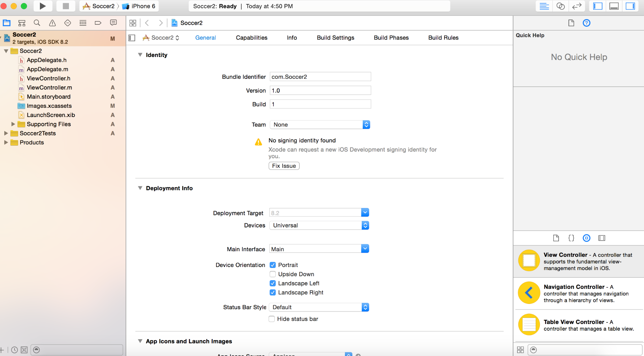The height and width of the screenshot is (356, 644).
Task: Click the Fix Issue button
Action: (284, 166)
